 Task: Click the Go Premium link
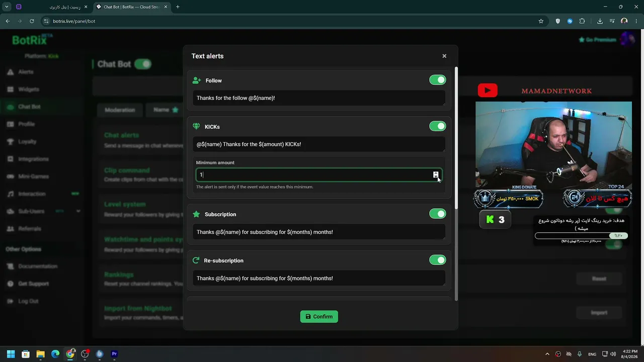pos(597,40)
